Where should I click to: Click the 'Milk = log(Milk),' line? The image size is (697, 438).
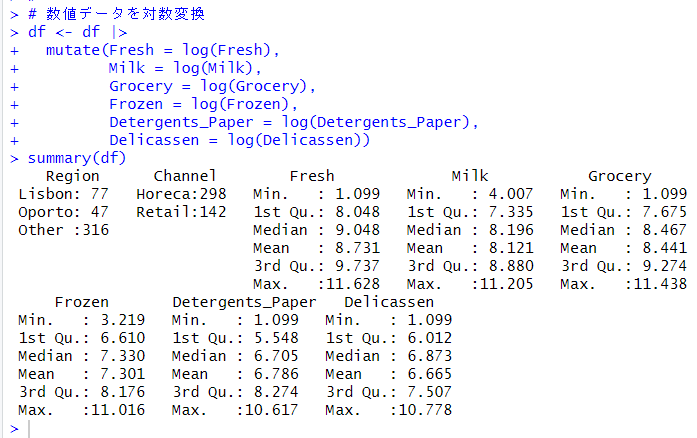pyautogui.click(x=185, y=68)
